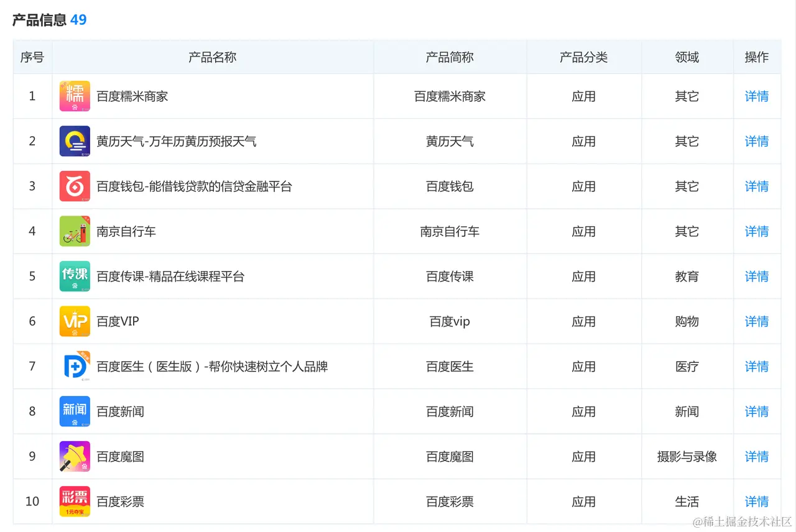Select product name 黄历天气-万年历黄历预报天气
This screenshot has height=532, width=796.
pyautogui.click(x=177, y=141)
